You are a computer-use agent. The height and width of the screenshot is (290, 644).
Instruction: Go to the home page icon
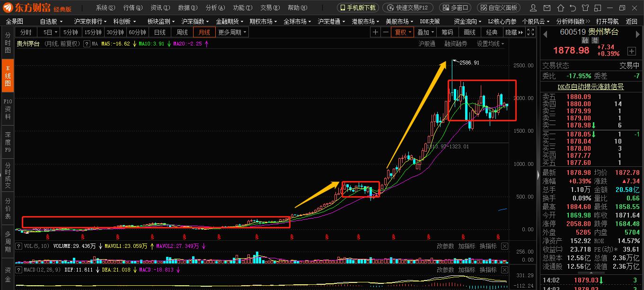(561, 8)
